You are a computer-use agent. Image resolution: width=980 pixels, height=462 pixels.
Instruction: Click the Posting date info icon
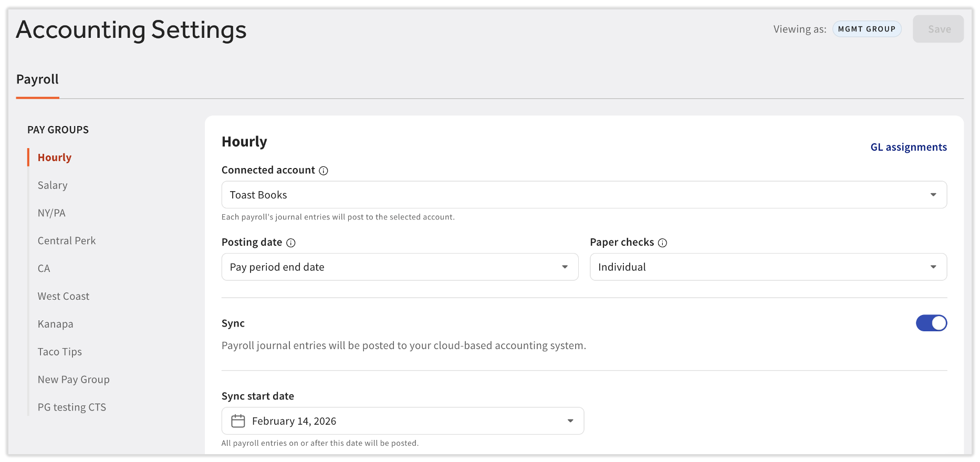pos(291,243)
